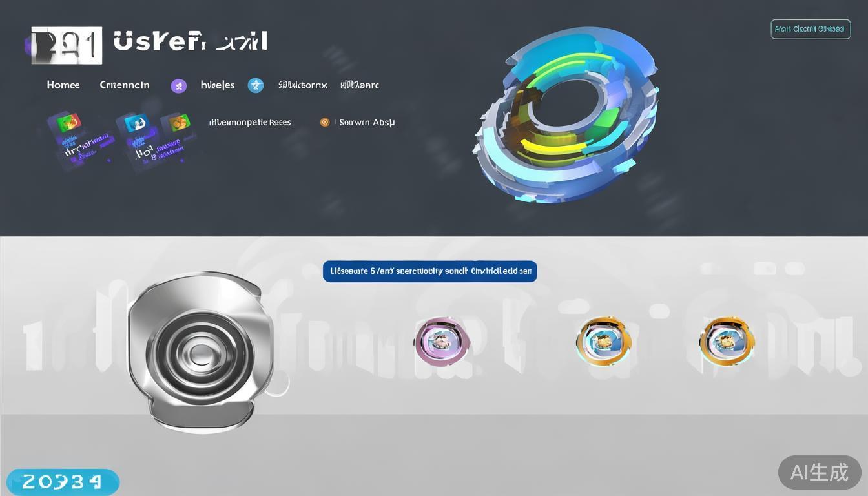Image resolution: width=868 pixels, height=496 pixels.
Task: Click the large silver disc icon
Action: coord(201,352)
